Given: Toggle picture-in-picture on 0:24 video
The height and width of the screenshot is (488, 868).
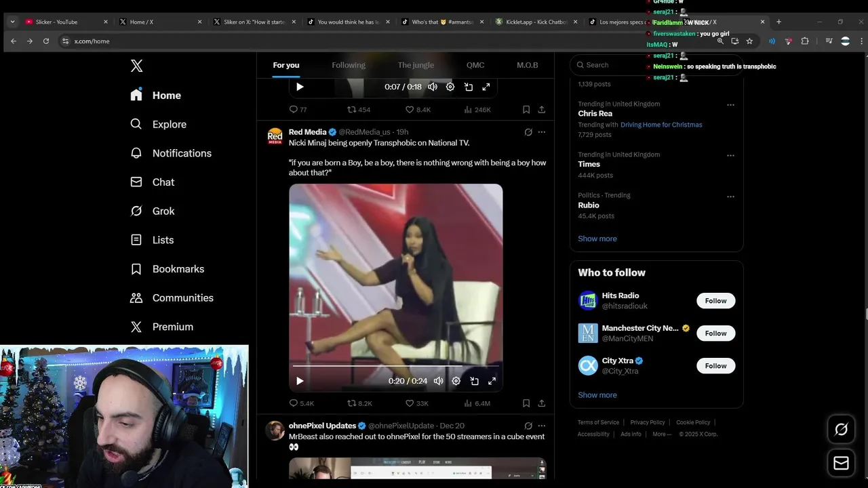Looking at the screenshot, I should click(474, 381).
